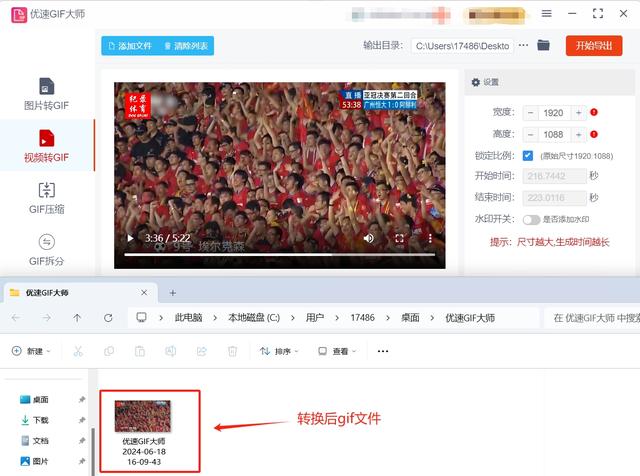The width and height of the screenshot is (640, 476).
Task: Click the 设置 gear icon
Action: click(x=476, y=82)
